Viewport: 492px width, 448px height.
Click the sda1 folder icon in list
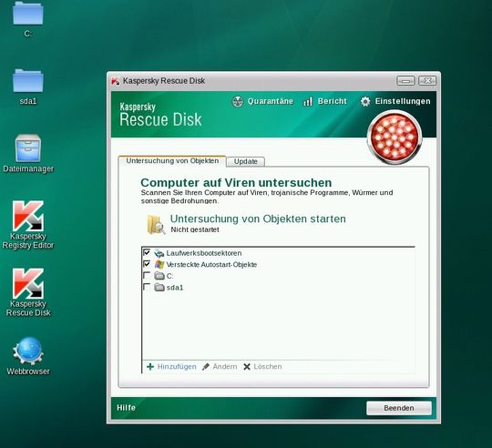coord(159,287)
